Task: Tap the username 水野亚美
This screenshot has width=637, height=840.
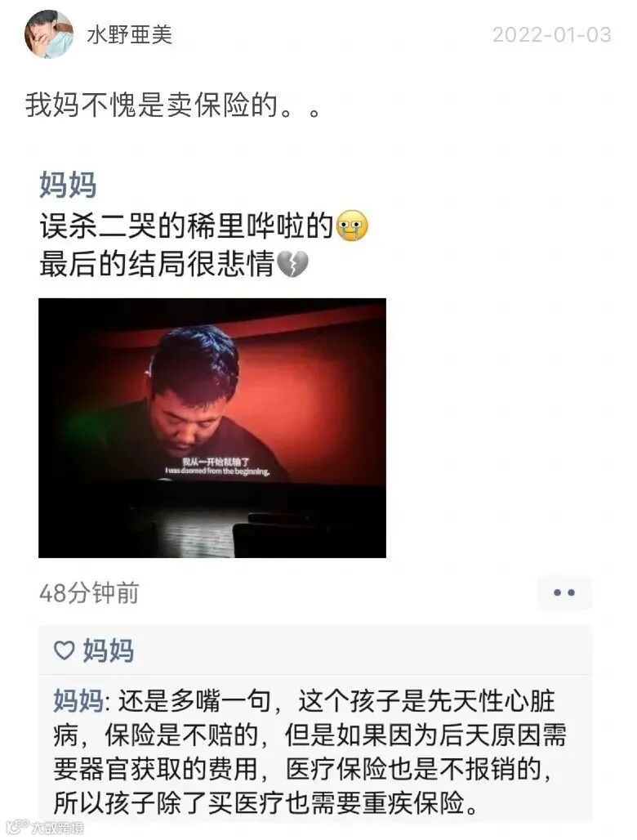Action: pos(130,35)
